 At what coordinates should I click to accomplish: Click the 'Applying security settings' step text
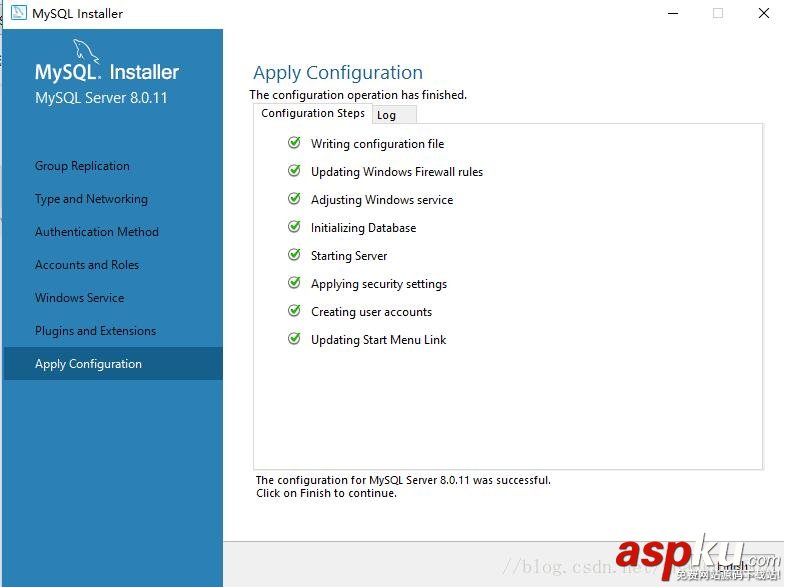378,284
